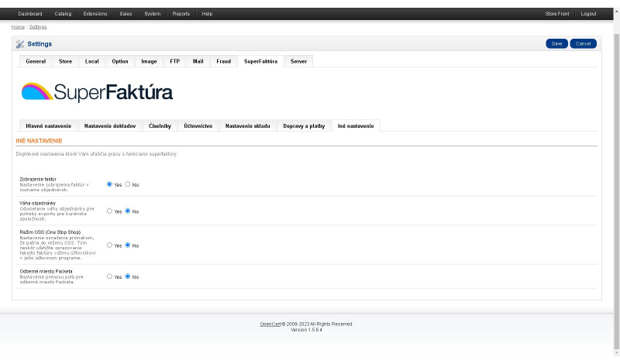Open the Dashboard menu
Image resolution: width=620 pixels, height=364 pixels.
click(x=30, y=14)
